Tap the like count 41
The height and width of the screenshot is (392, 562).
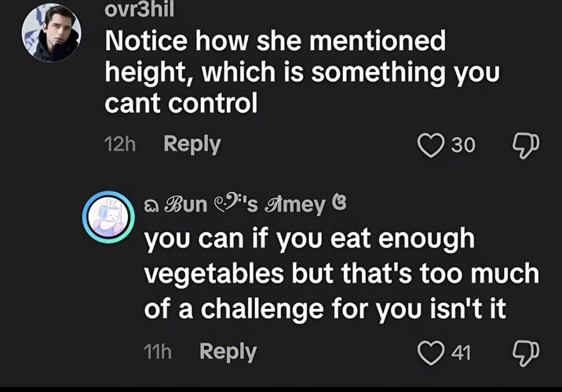[461, 353]
